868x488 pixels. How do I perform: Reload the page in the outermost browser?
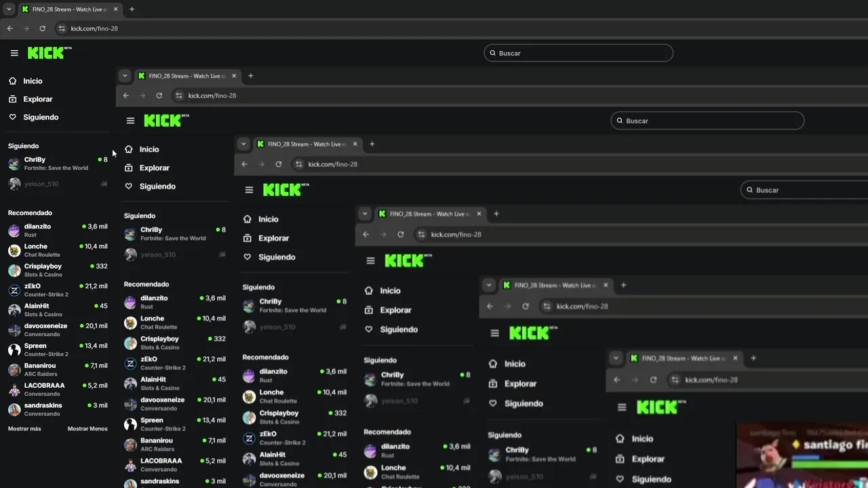click(42, 28)
